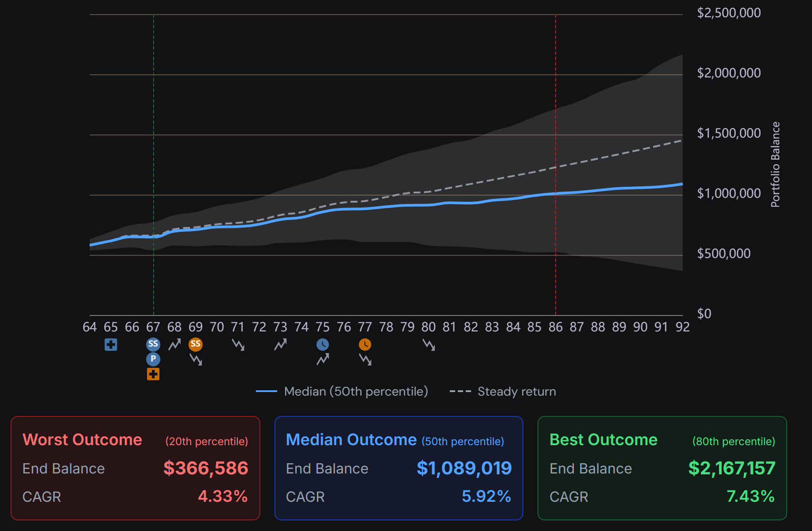The width and height of the screenshot is (812, 531).
Task: Click CAGR label in Best Outcome card
Action: pyautogui.click(x=569, y=497)
